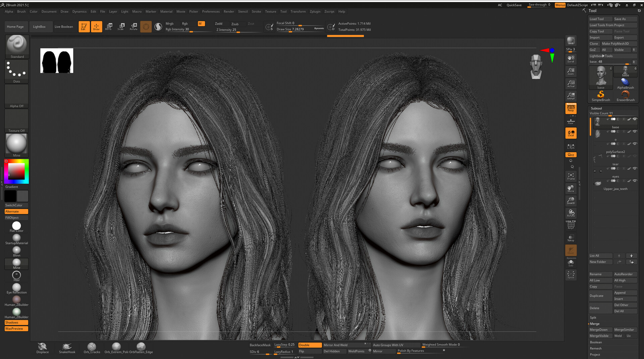The image size is (644, 359).
Task: Toggle Perspective mode button
Action: tap(571, 108)
